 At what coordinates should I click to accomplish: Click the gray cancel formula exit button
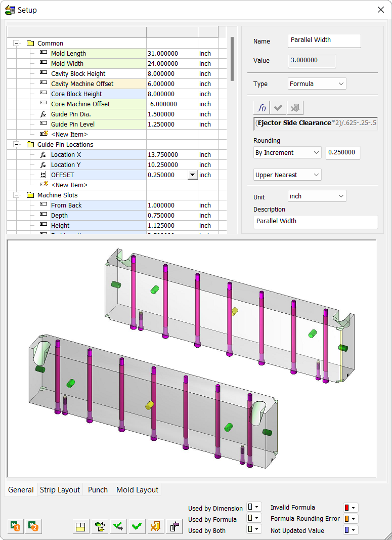295,108
